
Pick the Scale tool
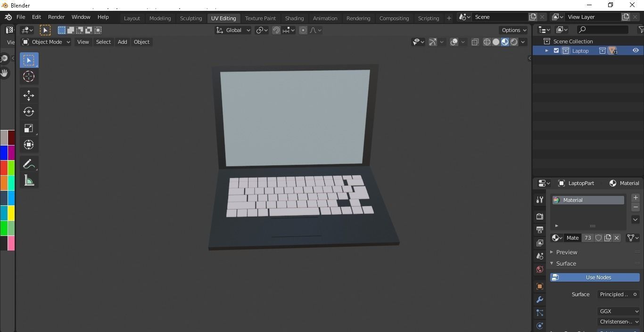click(x=29, y=128)
